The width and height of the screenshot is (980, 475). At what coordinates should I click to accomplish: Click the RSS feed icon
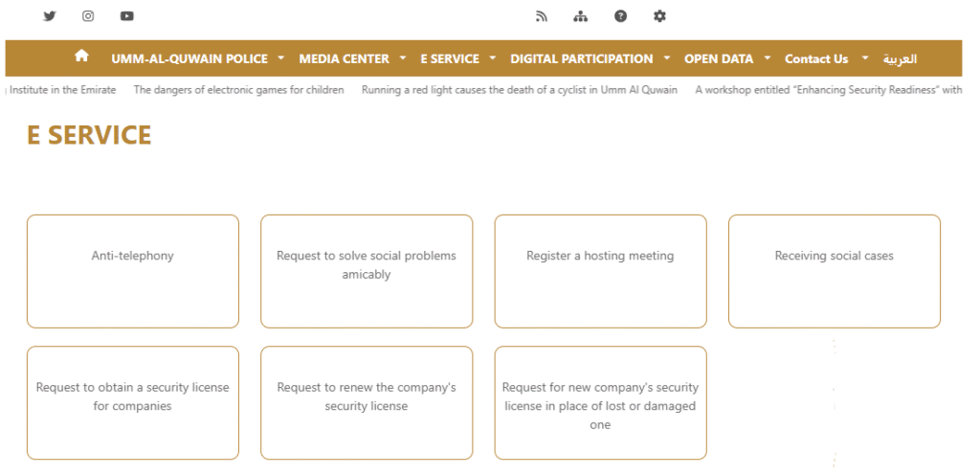click(x=542, y=16)
